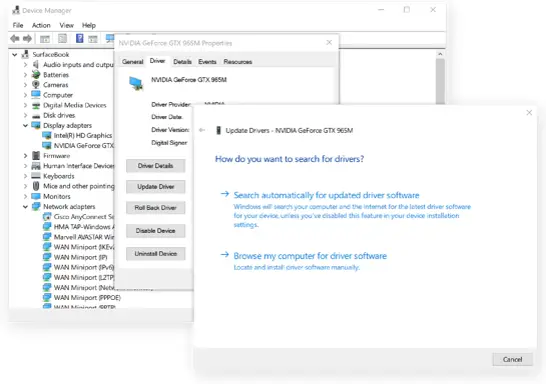Expand the Batteries node

point(25,75)
